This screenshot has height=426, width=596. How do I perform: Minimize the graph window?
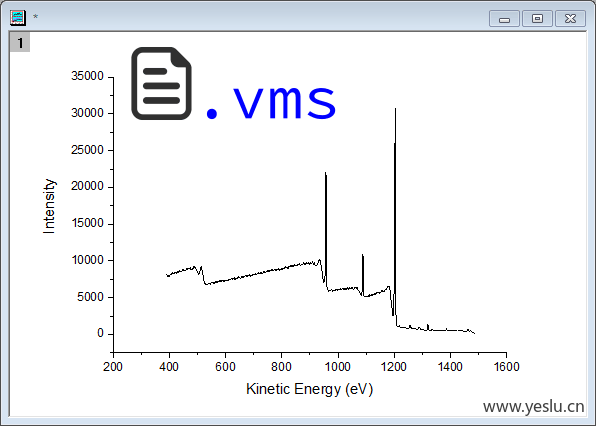point(504,19)
